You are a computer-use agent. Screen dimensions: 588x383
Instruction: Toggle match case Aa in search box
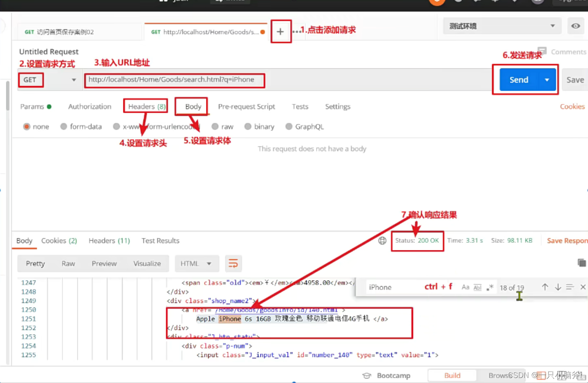(465, 287)
